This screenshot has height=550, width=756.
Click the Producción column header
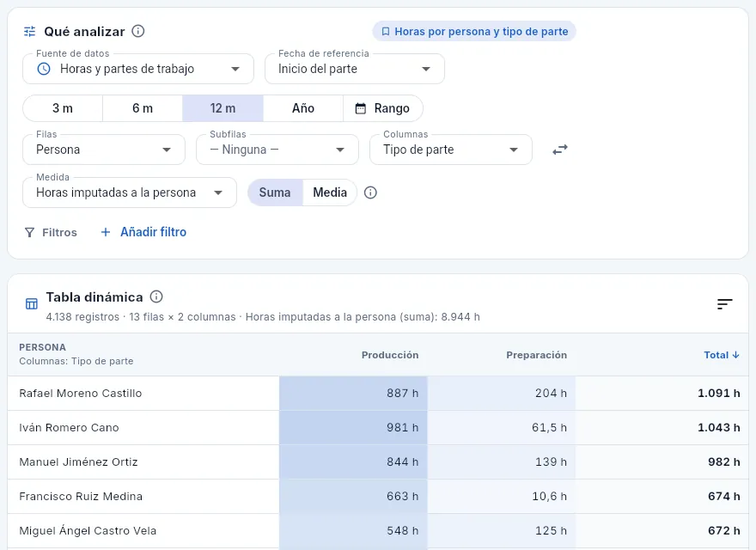(390, 355)
